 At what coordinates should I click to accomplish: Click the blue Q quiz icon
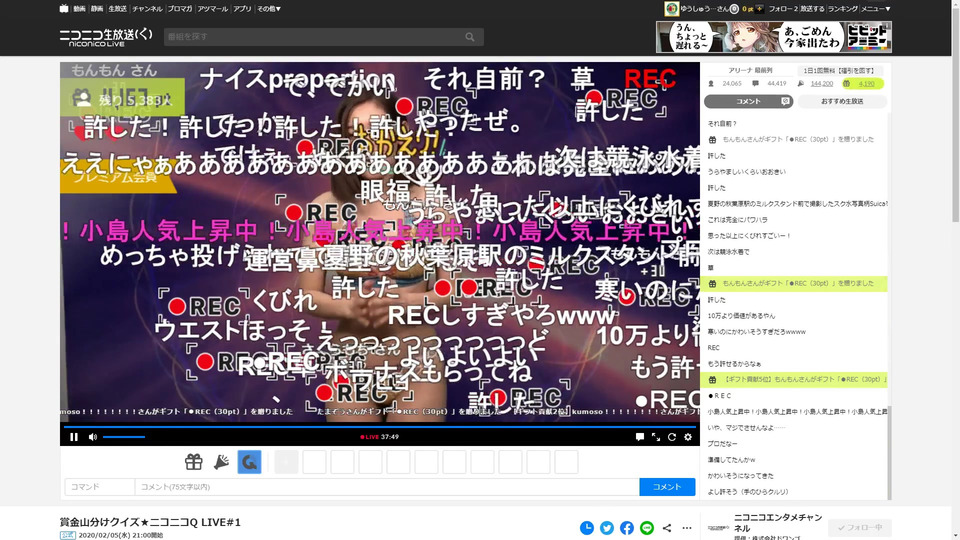(249, 462)
